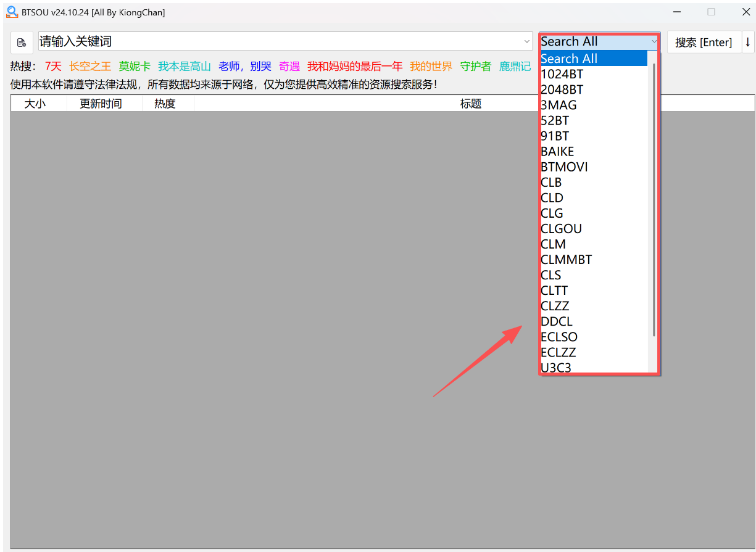Select 1024BT from source list
The width and height of the screenshot is (756, 552).
[562, 74]
